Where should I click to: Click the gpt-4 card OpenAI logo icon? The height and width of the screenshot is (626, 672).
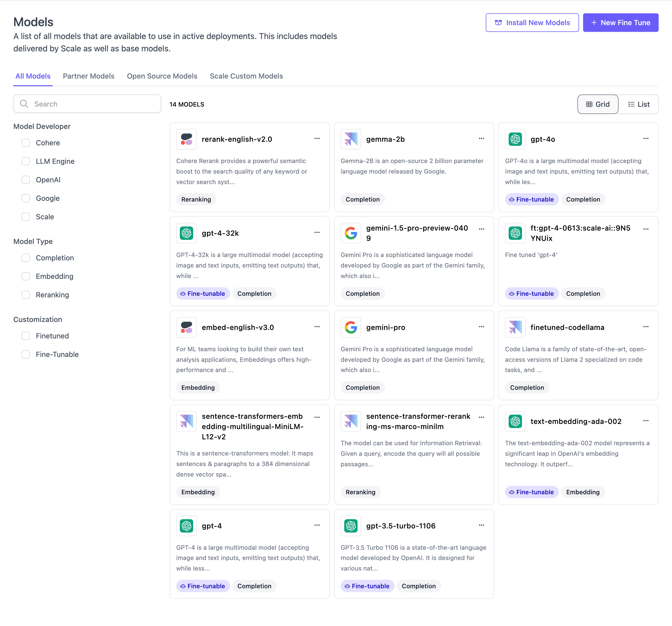(186, 526)
